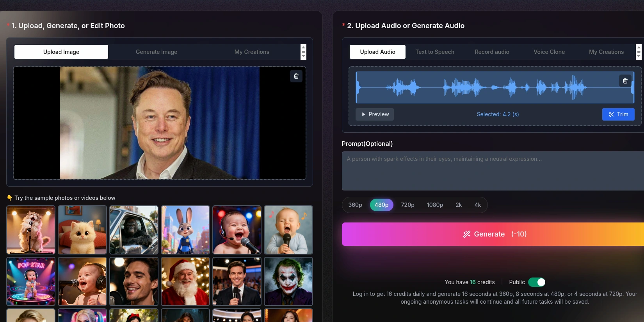Choose 1080p resolution option
This screenshot has width=644, height=322.
tap(434, 205)
